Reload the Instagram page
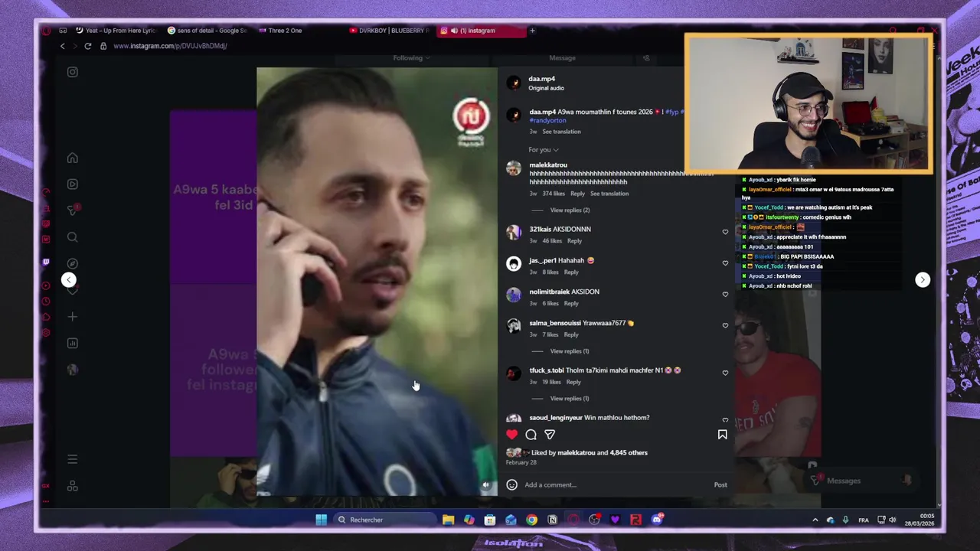The width and height of the screenshot is (980, 551). pyautogui.click(x=88, y=46)
